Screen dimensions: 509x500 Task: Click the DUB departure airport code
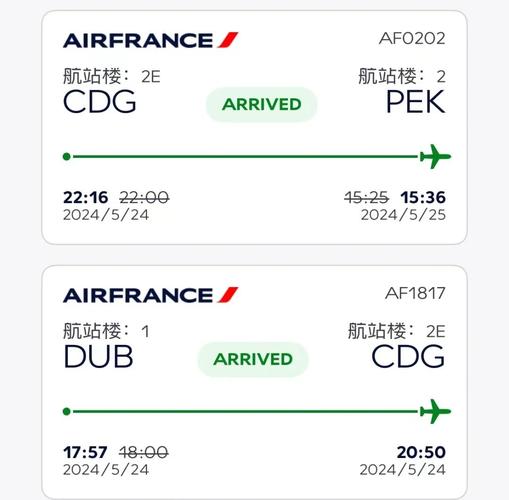pos(98,357)
